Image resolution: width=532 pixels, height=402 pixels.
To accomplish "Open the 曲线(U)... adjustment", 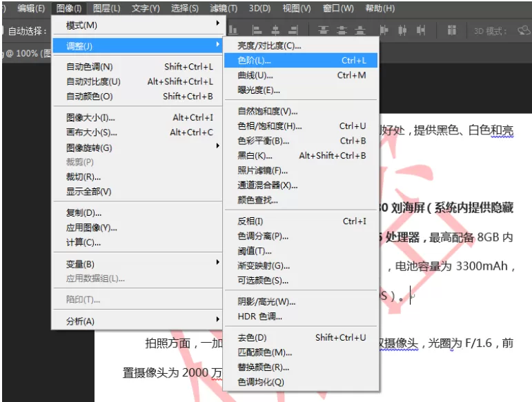I will (301, 75).
